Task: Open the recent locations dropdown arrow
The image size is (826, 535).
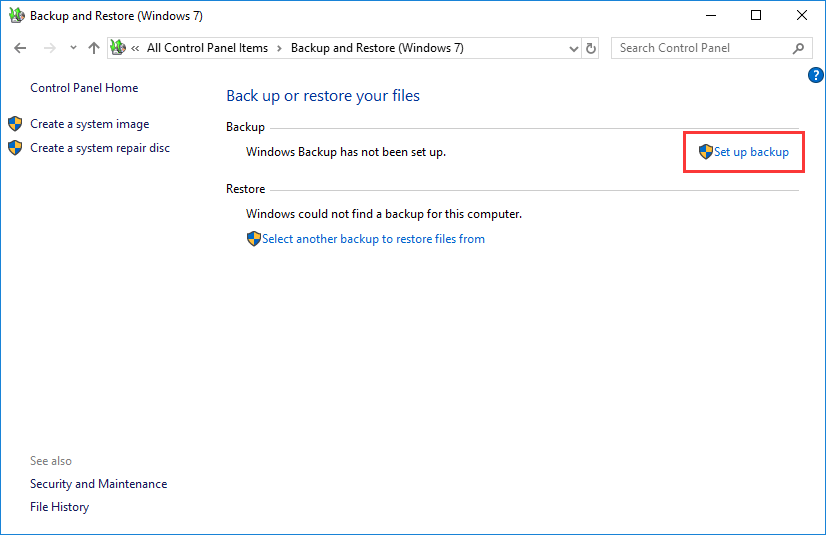Action: [x=73, y=48]
